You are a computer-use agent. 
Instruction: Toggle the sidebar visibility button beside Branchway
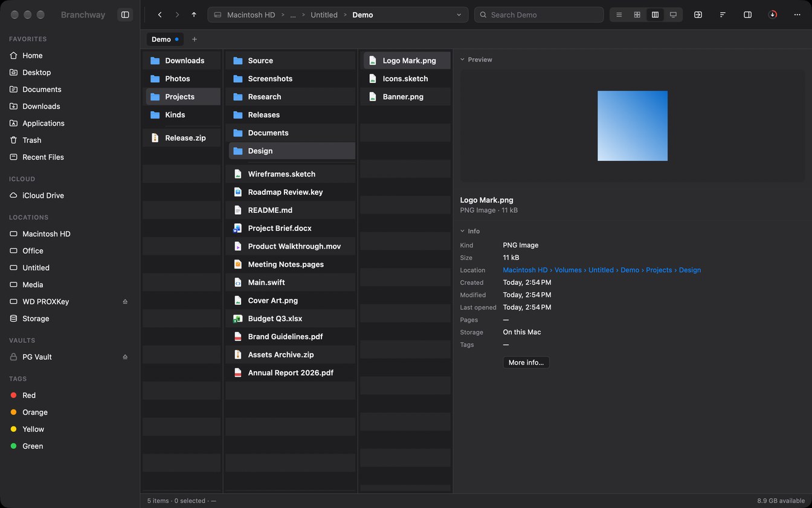pyautogui.click(x=125, y=15)
